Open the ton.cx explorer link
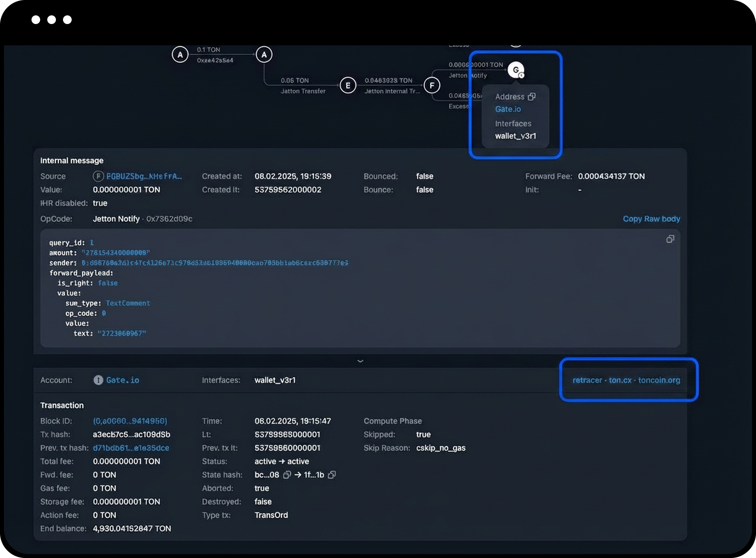 pos(620,380)
